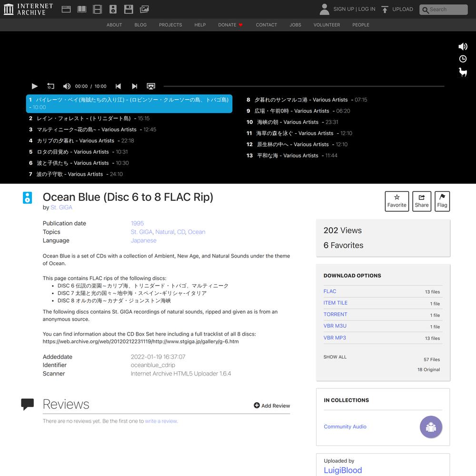The height and width of the screenshot is (476, 476).
Task: Download the FLAC files option
Action: tap(330, 291)
